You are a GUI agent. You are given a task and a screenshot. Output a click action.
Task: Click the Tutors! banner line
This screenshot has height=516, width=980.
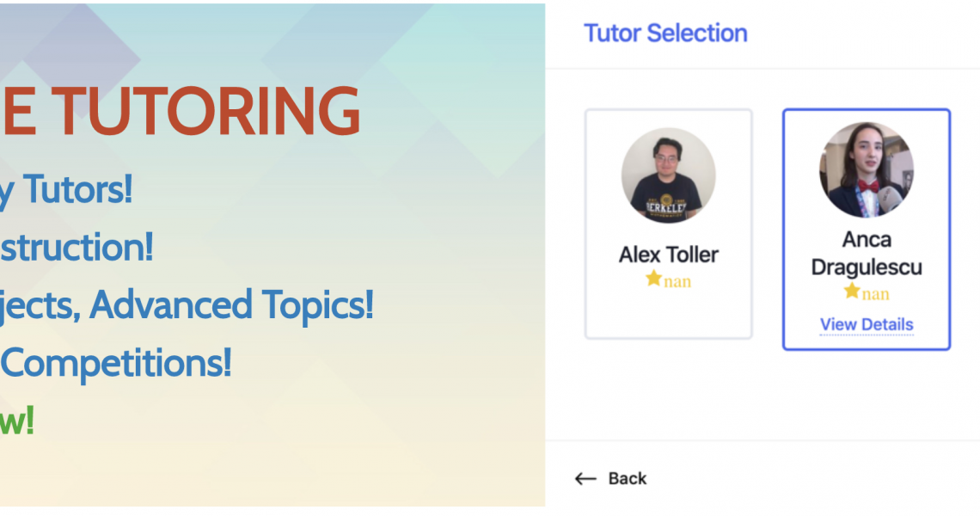66,189
